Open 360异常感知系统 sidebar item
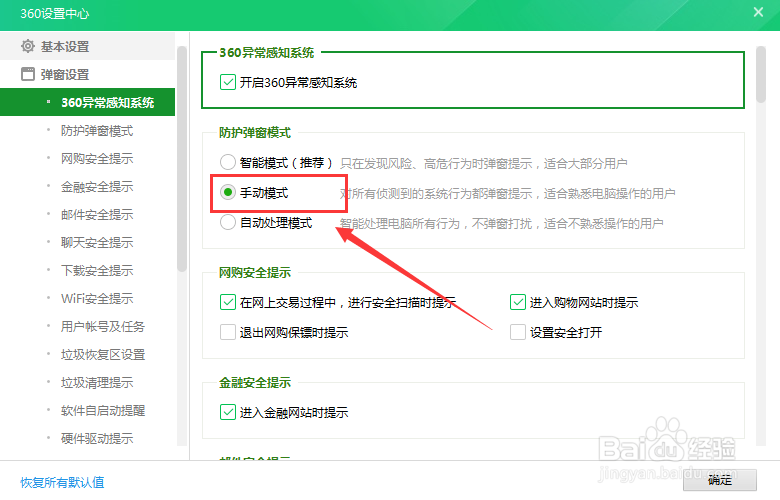Image resolution: width=780 pixels, height=500 pixels. coord(88,102)
